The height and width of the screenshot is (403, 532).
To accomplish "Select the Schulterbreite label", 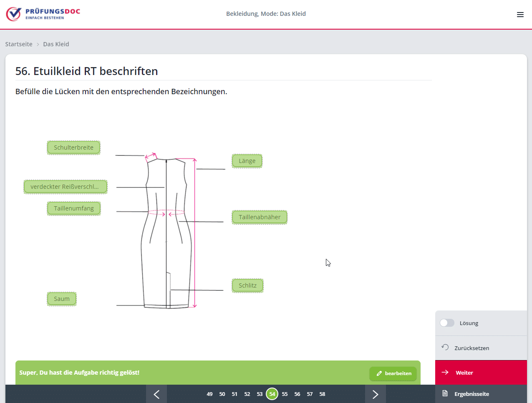I will (x=73, y=148).
